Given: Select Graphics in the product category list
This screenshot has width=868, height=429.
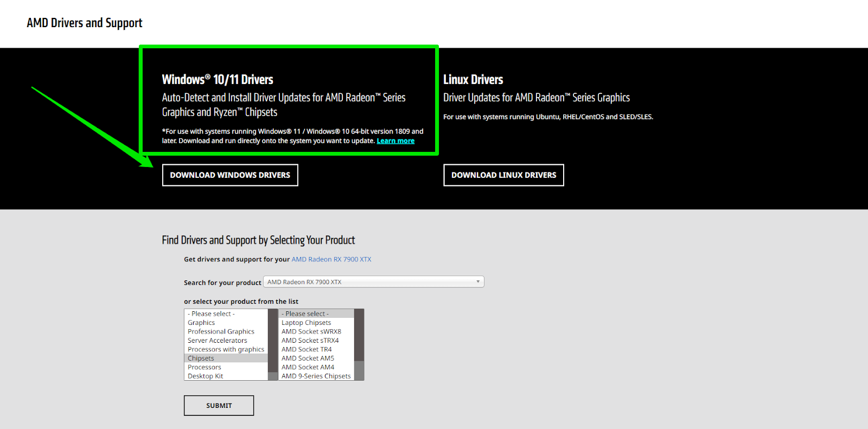Looking at the screenshot, I should coord(226,323).
